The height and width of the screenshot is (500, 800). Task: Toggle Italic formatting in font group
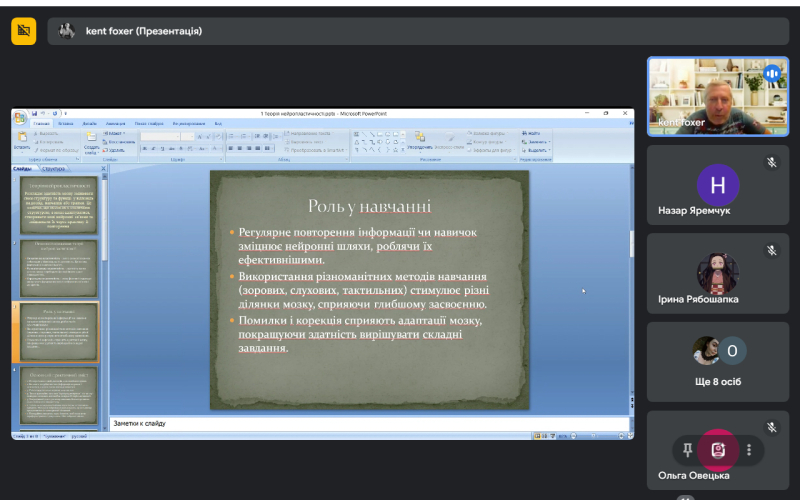pos(154,148)
